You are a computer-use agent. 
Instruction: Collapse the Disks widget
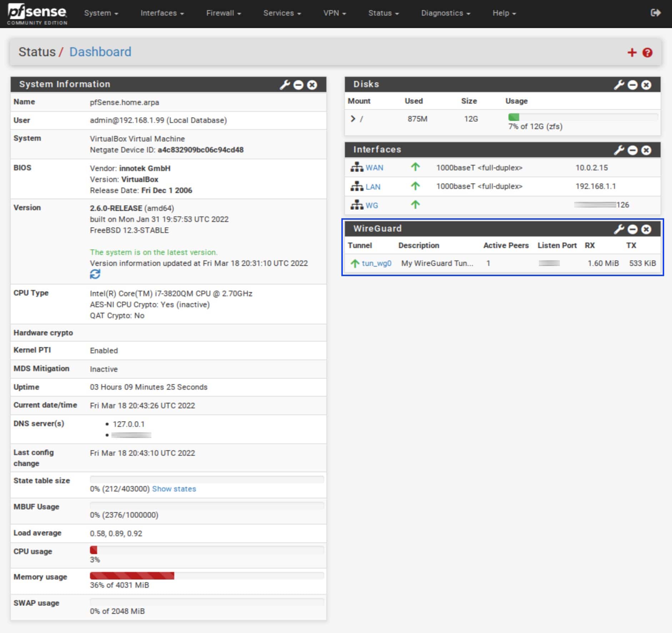tap(632, 85)
